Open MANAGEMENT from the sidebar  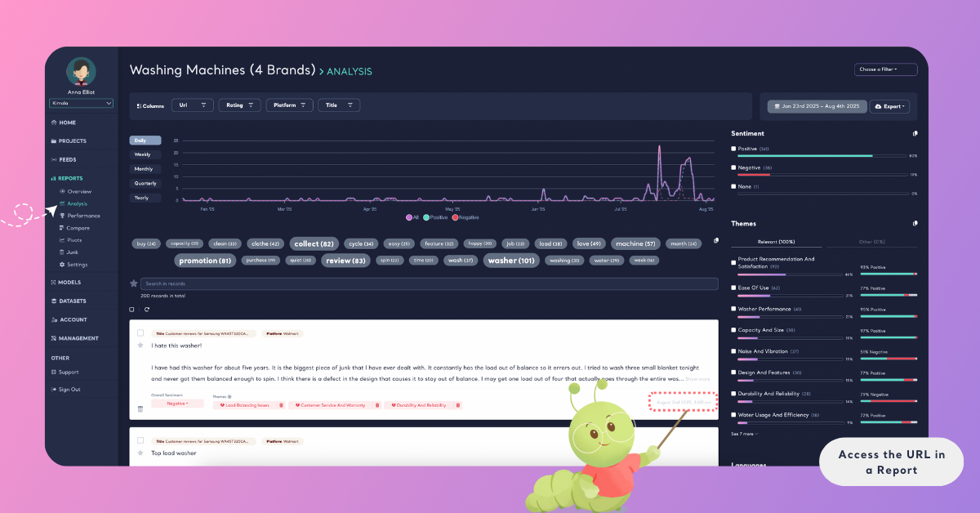pos(74,338)
